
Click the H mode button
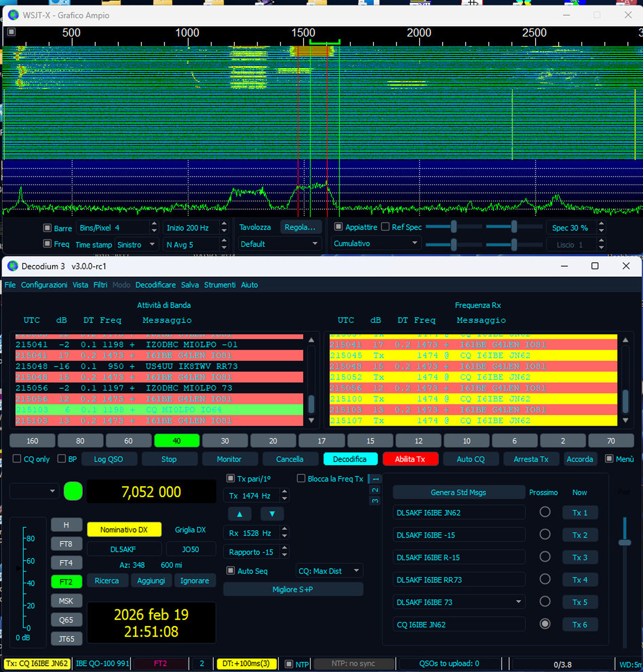coord(66,525)
